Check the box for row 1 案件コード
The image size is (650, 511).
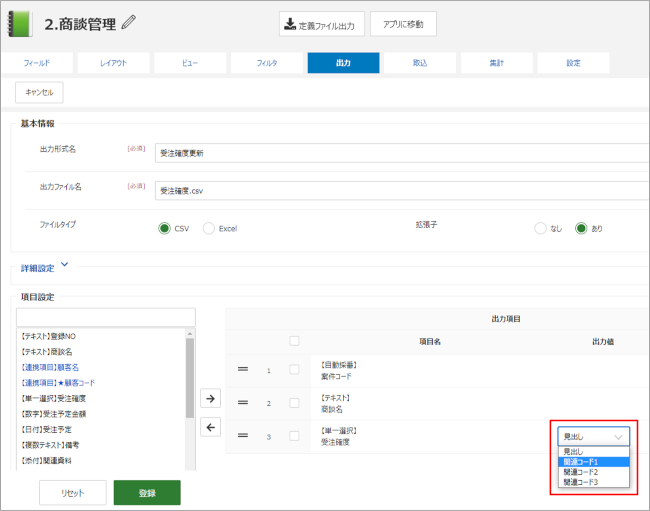[x=294, y=369]
